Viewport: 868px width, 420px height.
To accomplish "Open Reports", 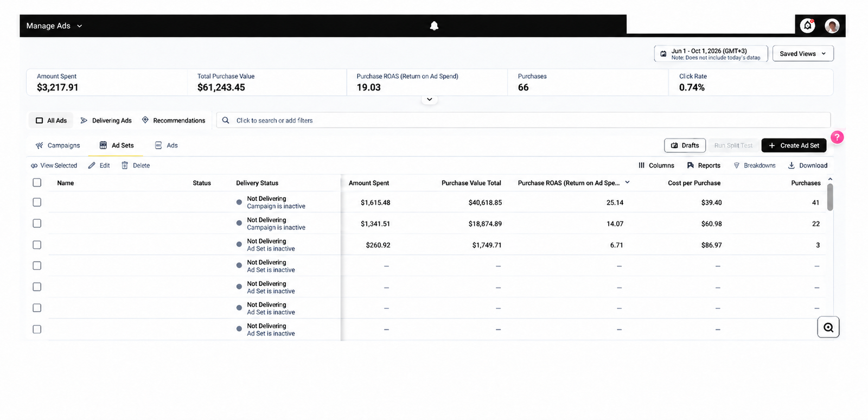I will pyautogui.click(x=704, y=166).
